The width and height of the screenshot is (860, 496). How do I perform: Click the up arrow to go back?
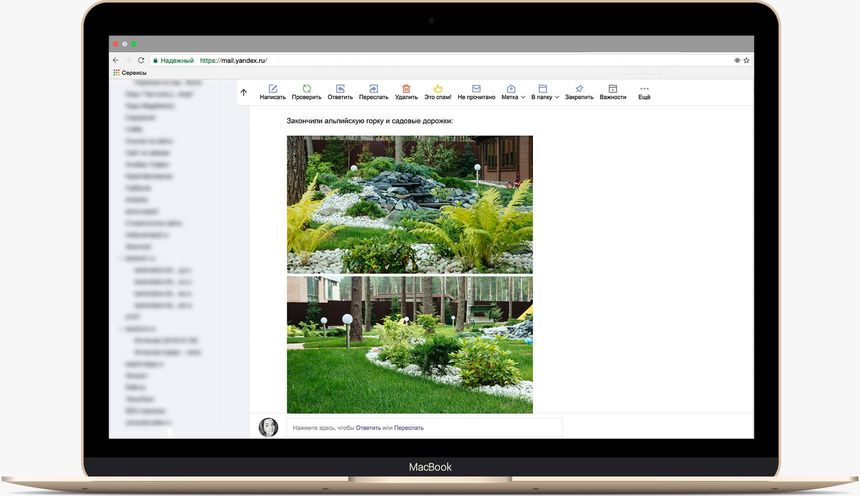click(x=244, y=93)
